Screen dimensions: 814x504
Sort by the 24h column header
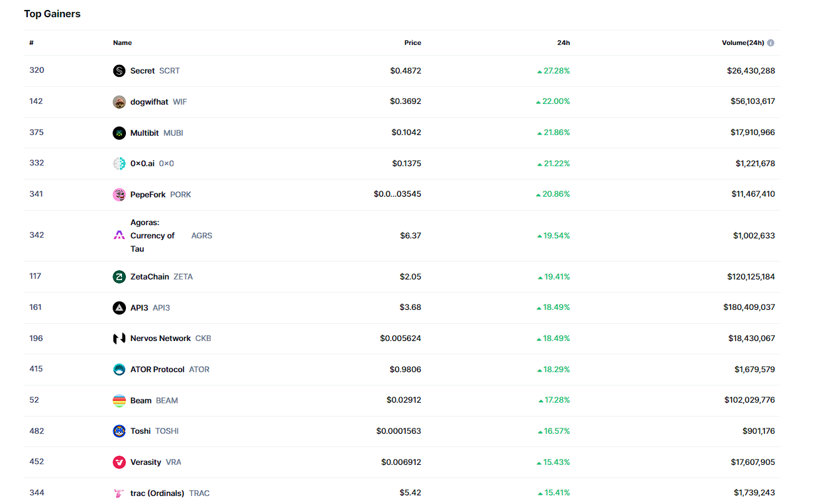tap(563, 43)
